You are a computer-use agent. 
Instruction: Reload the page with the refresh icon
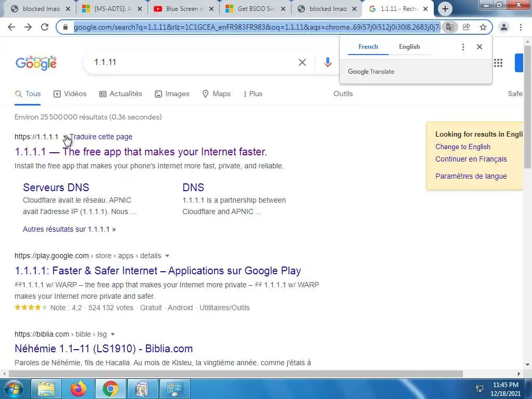tap(45, 27)
